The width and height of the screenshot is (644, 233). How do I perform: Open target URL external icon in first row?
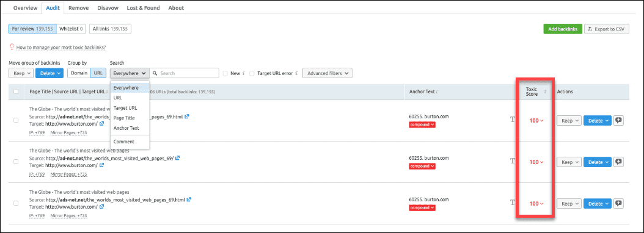102,124
